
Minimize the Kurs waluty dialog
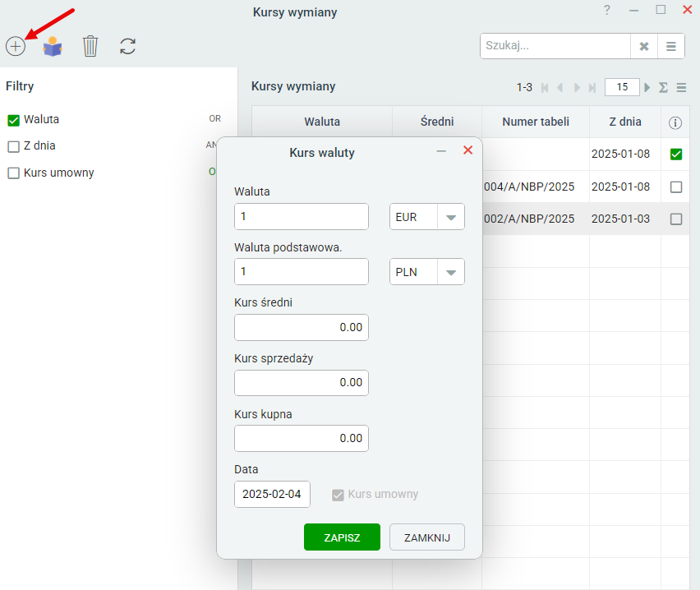coord(441,151)
